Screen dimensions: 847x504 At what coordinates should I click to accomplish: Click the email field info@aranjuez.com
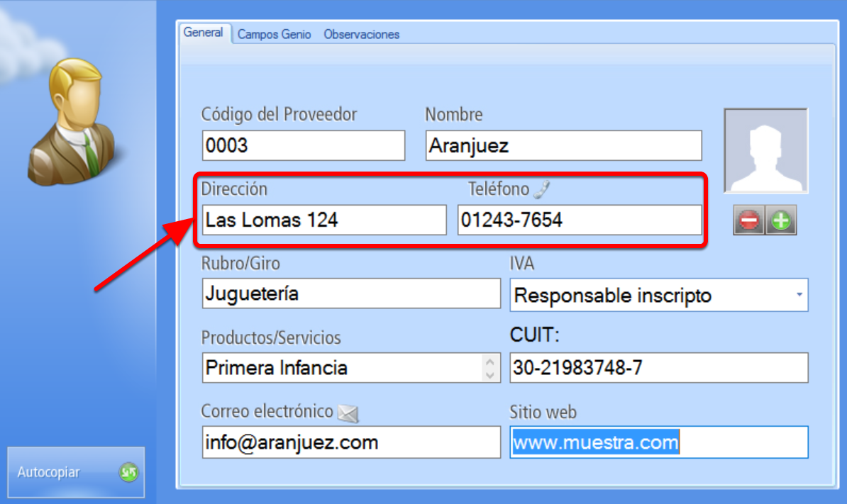351,442
